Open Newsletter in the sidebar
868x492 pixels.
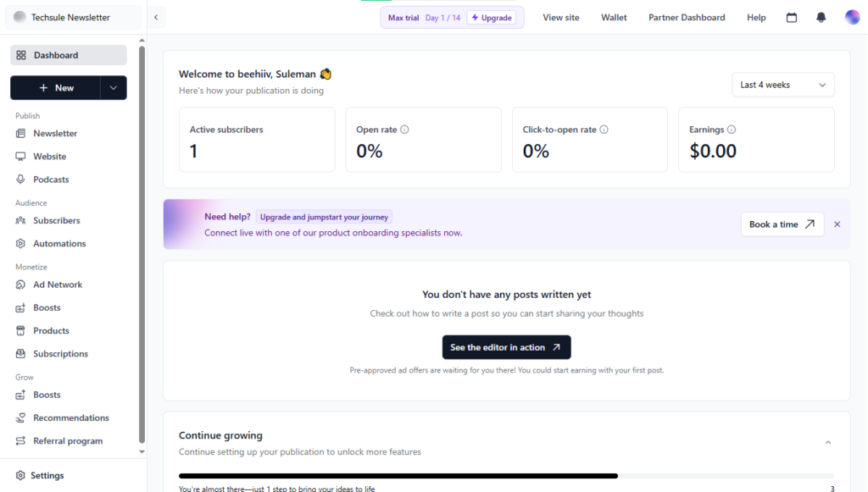click(55, 133)
